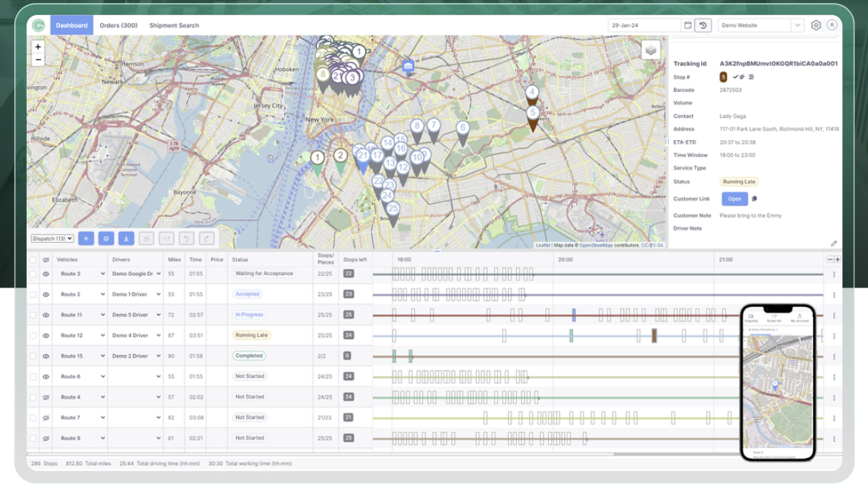Click the blue plus button to add a route
The image size is (868, 492).
[x=86, y=238]
